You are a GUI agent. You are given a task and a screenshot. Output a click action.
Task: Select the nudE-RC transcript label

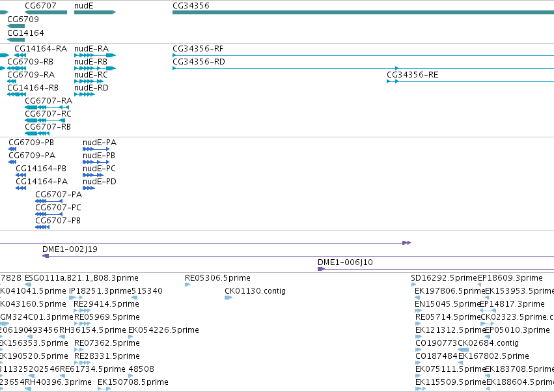(90, 75)
